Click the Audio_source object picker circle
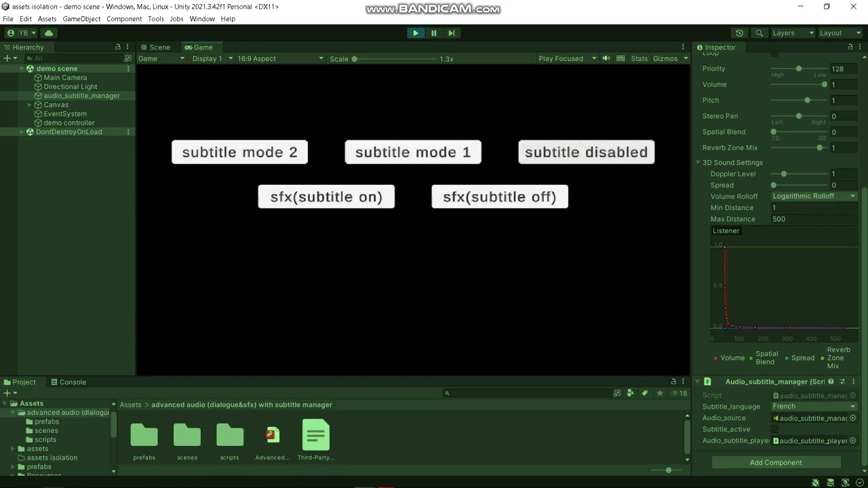The image size is (868, 488). click(853, 418)
